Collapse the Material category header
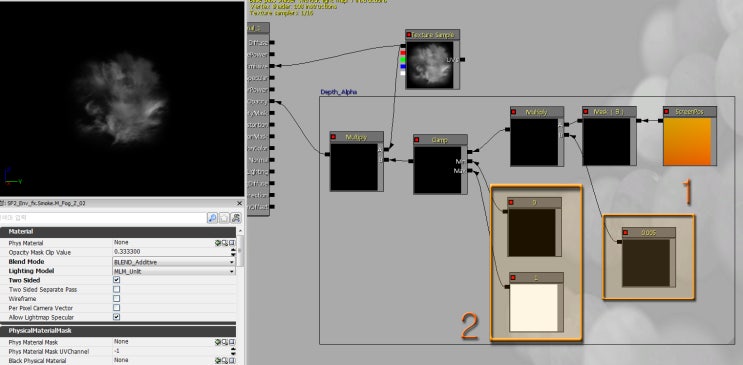This screenshot has width=743, height=365. (x=118, y=232)
